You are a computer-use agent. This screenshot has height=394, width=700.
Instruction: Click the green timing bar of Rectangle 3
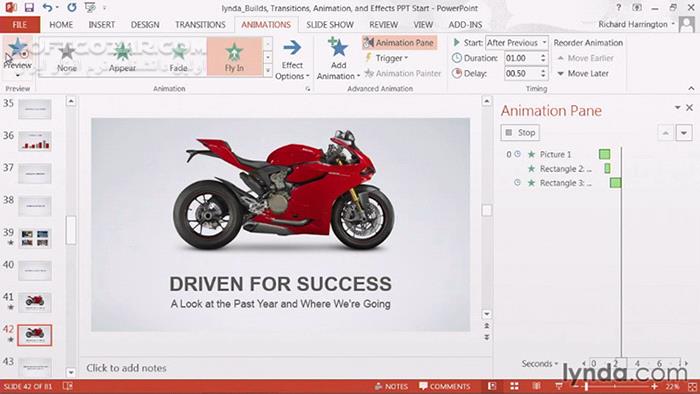click(x=615, y=183)
